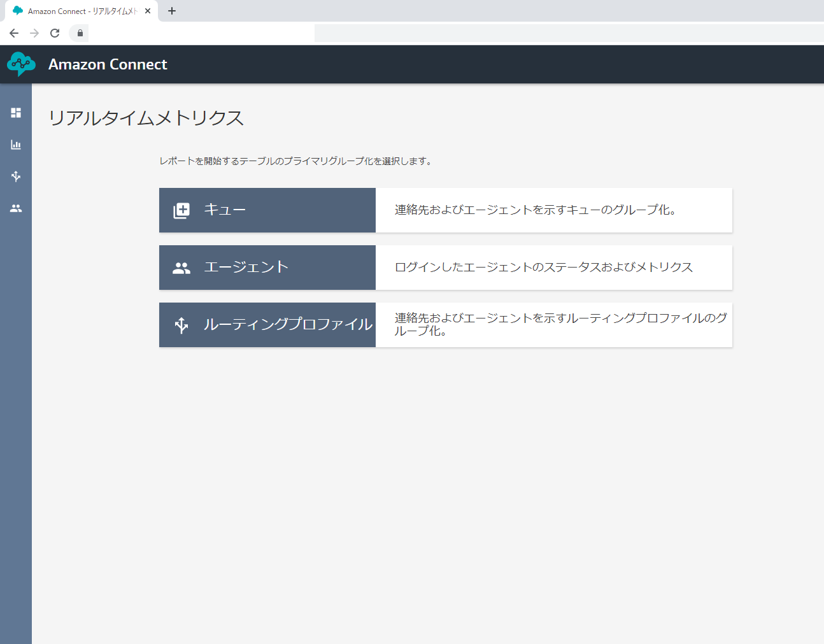824x644 pixels.
Task: Click the routing icon on ルーティングプロファイル card
Action: click(x=181, y=325)
